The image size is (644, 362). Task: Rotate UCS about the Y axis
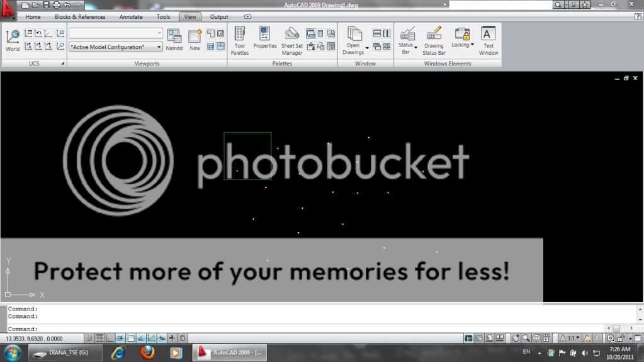coord(38,46)
